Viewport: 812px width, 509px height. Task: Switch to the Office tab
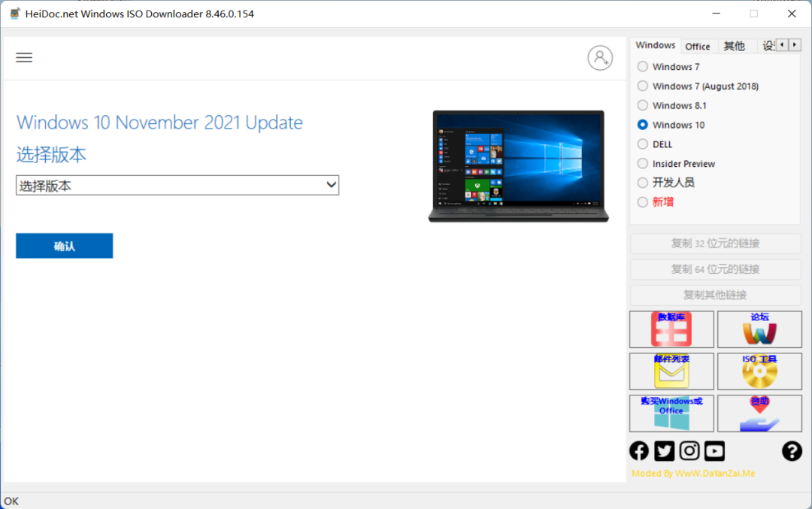click(697, 46)
